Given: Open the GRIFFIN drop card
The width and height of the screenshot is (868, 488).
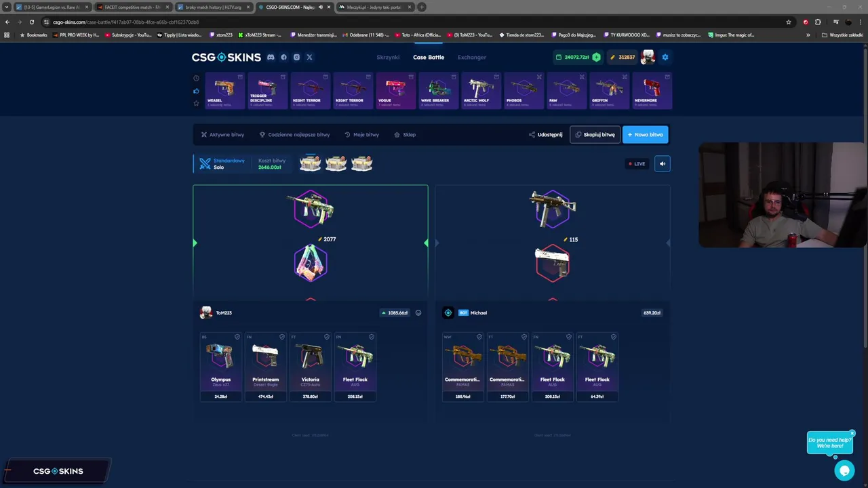Looking at the screenshot, I should click(x=609, y=90).
